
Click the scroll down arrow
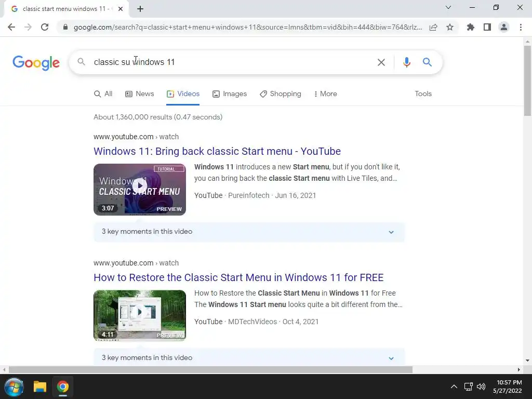(527, 361)
